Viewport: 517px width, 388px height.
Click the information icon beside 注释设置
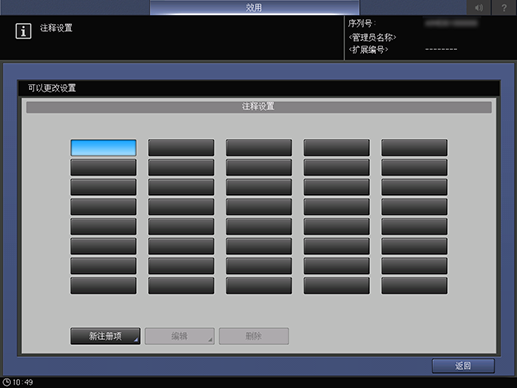[x=23, y=31]
